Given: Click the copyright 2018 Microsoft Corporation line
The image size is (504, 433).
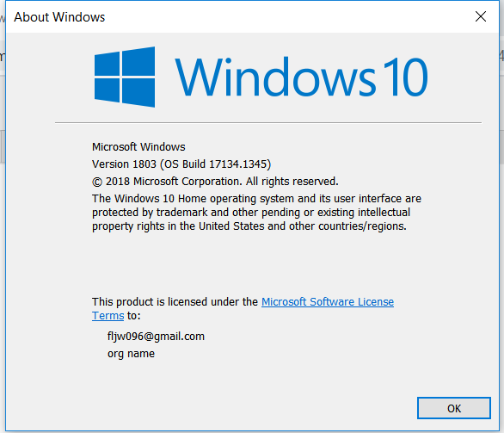Looking at the screenshot, I should (215, 182).
